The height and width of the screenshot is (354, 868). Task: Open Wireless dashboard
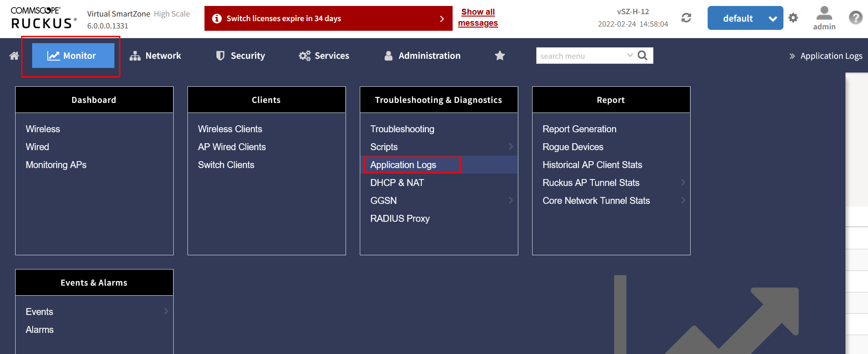43,129
